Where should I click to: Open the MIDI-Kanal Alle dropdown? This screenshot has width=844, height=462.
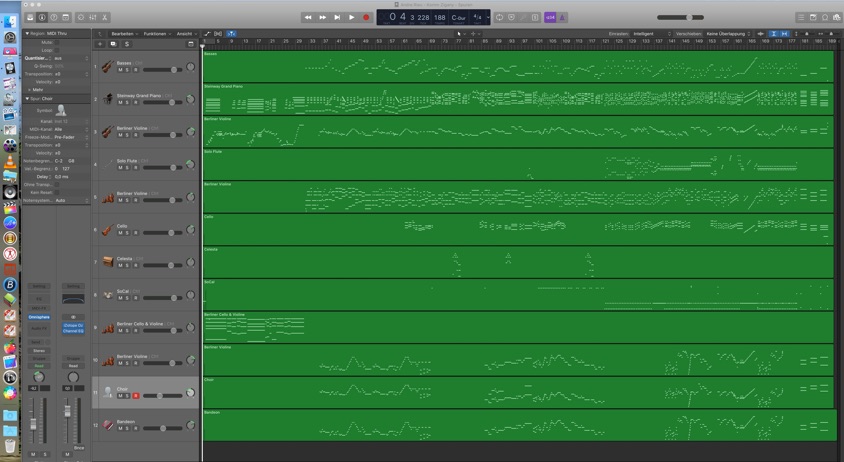coord(71,129)
